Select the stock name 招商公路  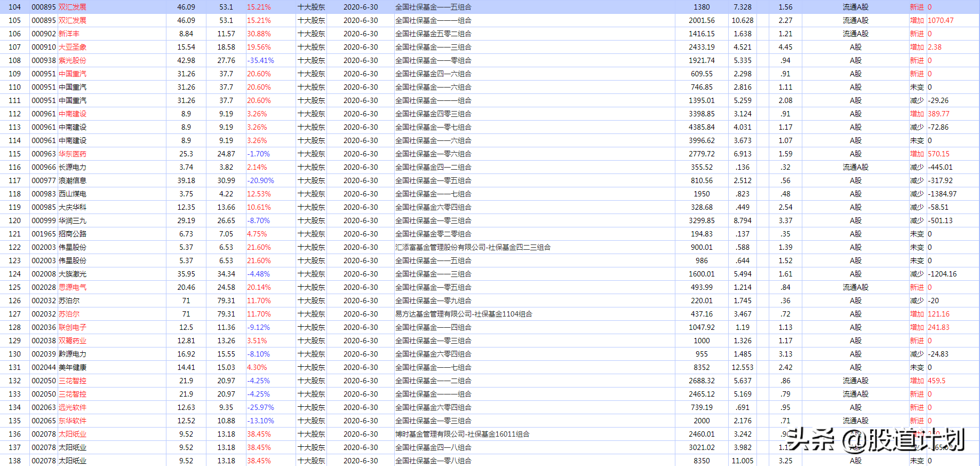coord(73,234)
